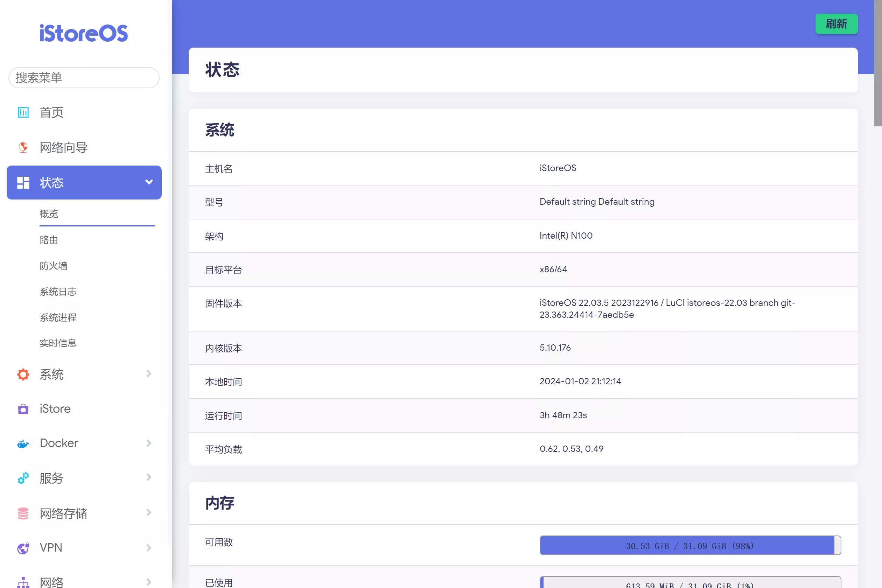882x588 pixels.
Task: Click the 型号 value Default string
Action: point(597,202)
